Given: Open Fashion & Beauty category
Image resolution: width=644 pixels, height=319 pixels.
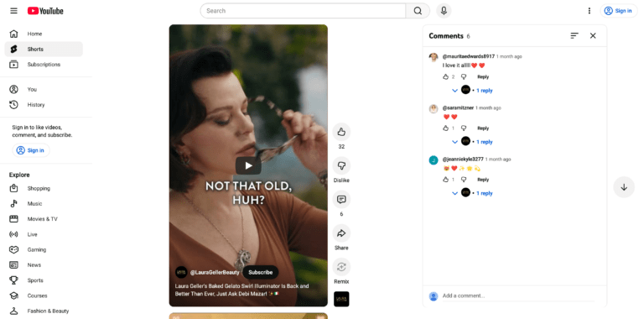Looking at the screenshot, I should click(x=44, y=311).
